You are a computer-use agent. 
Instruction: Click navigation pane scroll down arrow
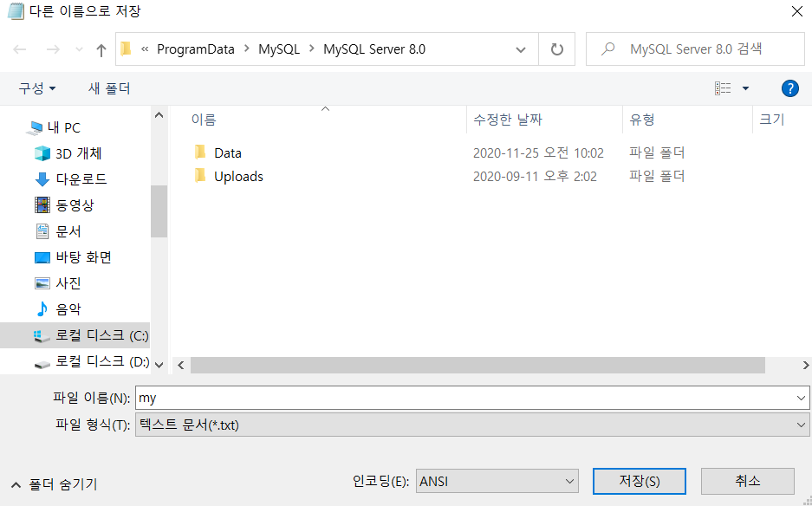pyautogui.click(x=159, y=365)
